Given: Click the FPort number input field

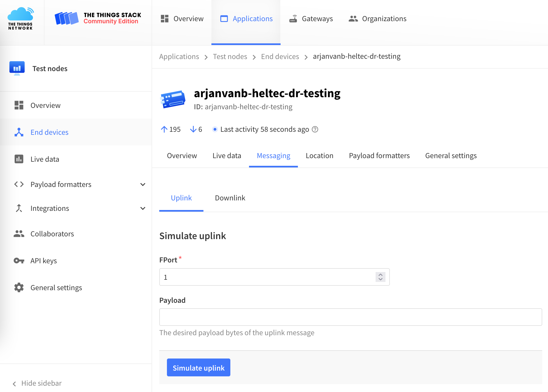Looking at the screenshot, I should click(x=274, y=277).
